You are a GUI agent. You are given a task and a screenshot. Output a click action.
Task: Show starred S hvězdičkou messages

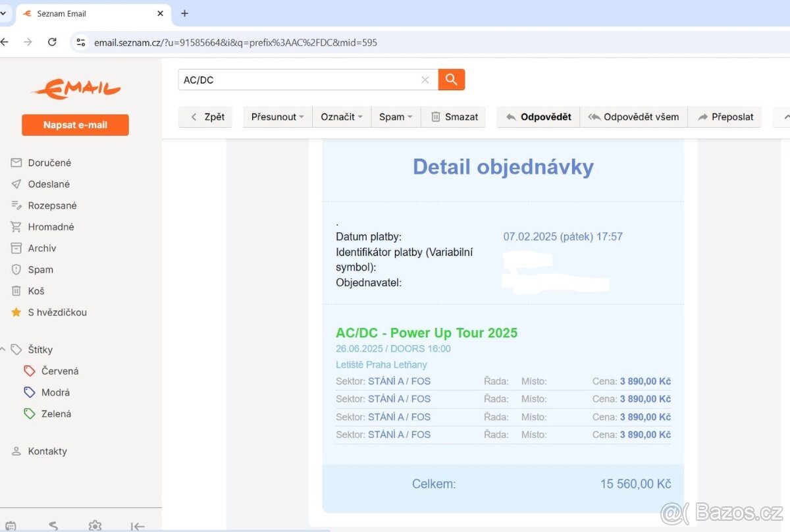point(49,312)
